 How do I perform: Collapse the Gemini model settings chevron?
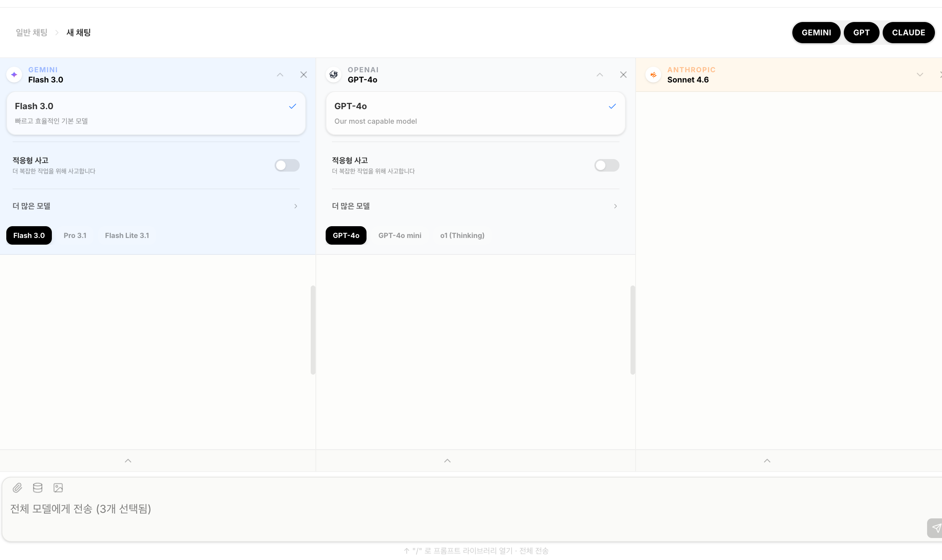[x=280, y=75]
